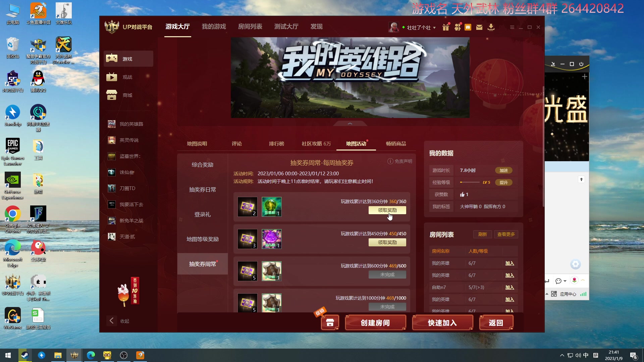Open the 社区攻略 tab
Viewport: 644px width, 362px height.
pos(316,144)
